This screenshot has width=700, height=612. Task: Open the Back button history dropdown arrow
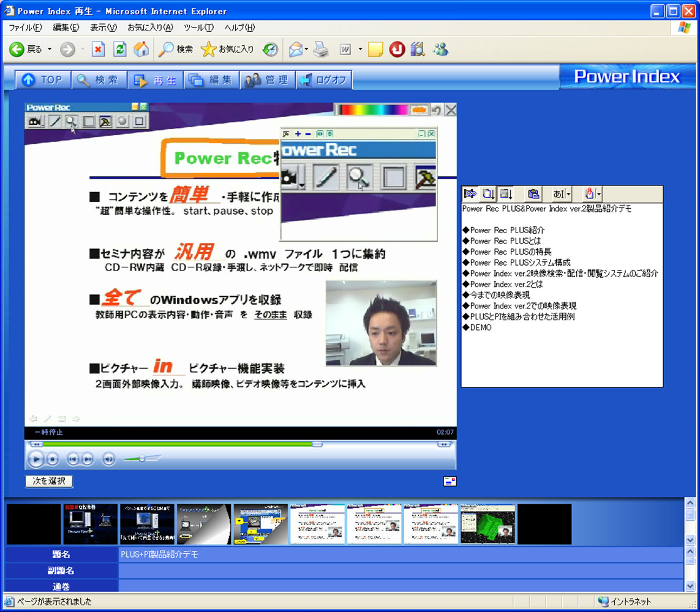pyautogui.click(x=50, y=49)
